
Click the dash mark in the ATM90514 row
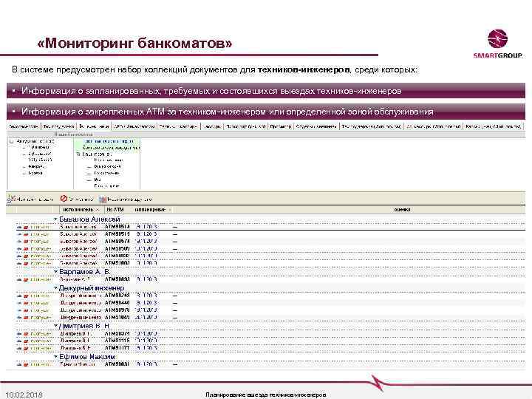(x=175, y=227)
